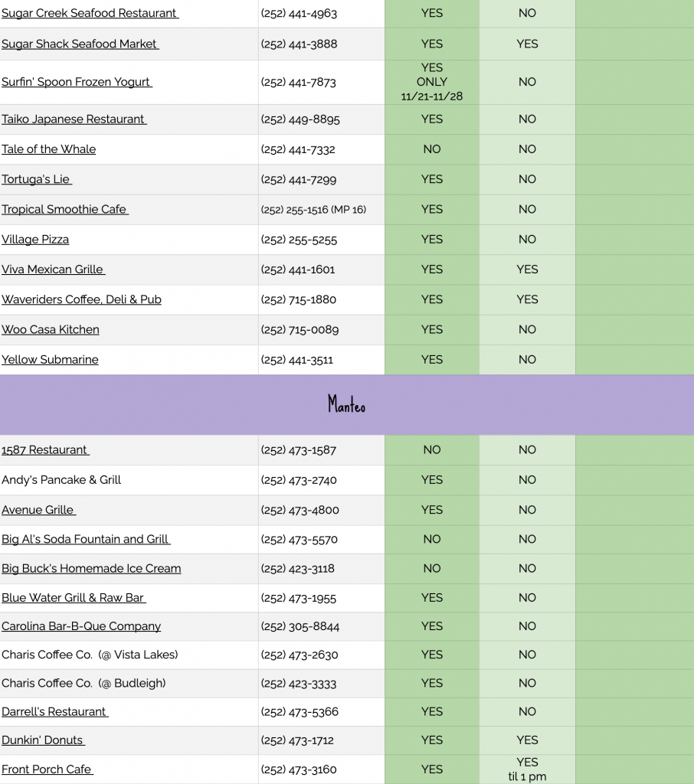Click the Tortuga's Lie link
694x784 pixels.
[x=36, y=180]
